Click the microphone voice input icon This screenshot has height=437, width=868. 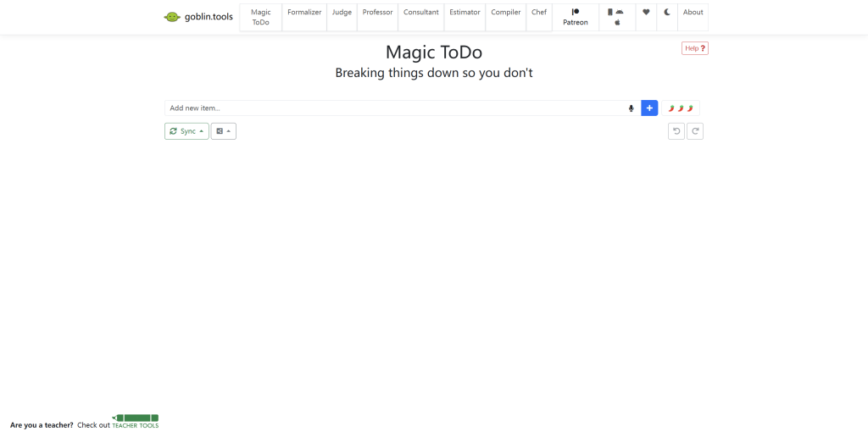tap(631, 108)
